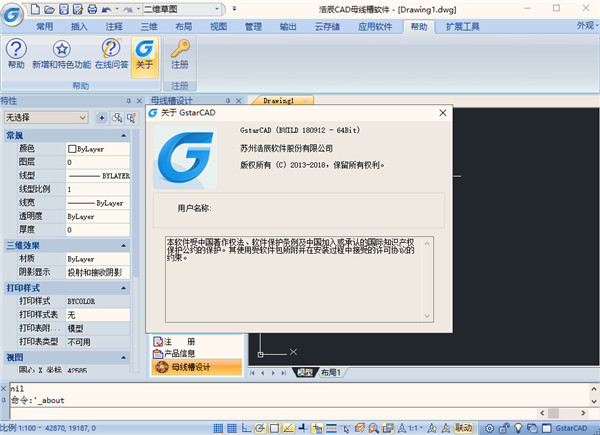Open quick select icon in 特性 panel
Screen dimensions: 600x435
point(131,118)
